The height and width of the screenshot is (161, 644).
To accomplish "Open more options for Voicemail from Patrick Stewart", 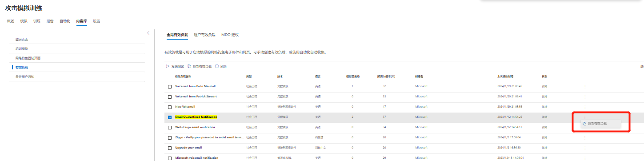I will [x=585, y=97].
